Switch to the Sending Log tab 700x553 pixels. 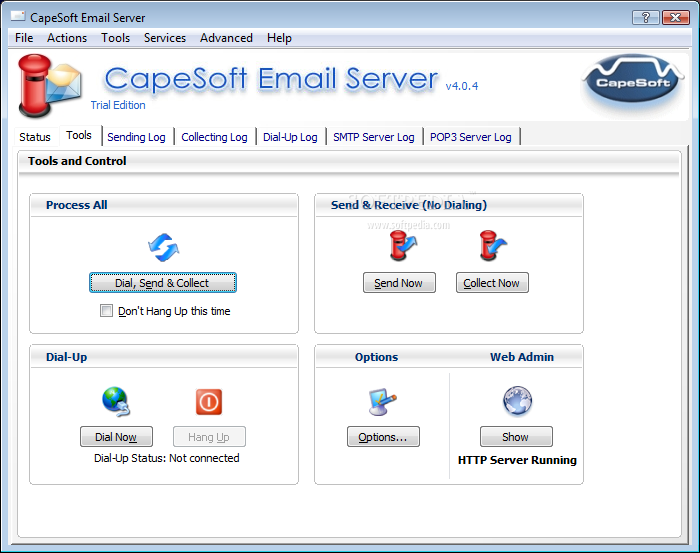pyautogui.click(x=136, y=137)
